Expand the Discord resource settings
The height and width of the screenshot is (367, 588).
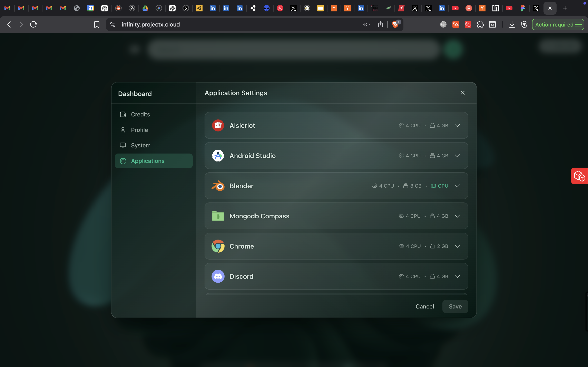click(x=457, y=276)
